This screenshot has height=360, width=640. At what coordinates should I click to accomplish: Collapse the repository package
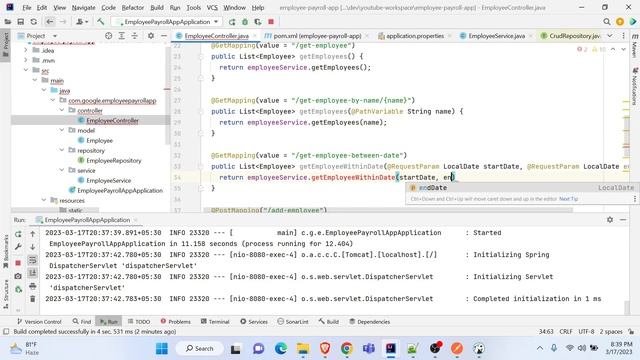click(x=62, y=150)
